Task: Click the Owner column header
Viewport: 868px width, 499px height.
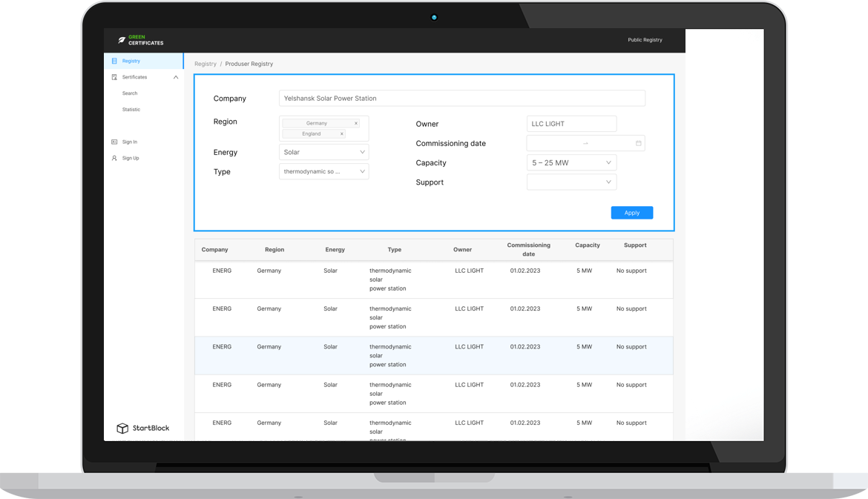Action: pyautogui.click(x=463, y=249)
